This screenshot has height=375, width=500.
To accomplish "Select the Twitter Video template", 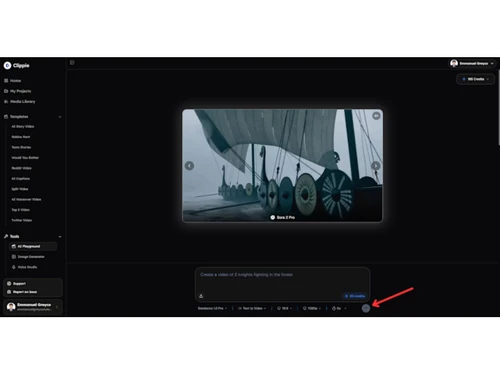I will (22, 220).
